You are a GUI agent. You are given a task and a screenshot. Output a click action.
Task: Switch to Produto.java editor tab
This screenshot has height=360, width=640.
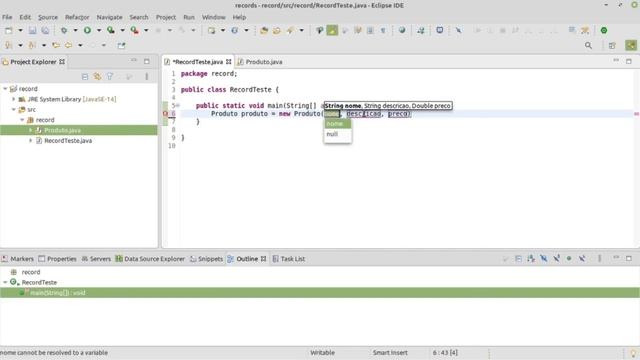pos(260,62)
